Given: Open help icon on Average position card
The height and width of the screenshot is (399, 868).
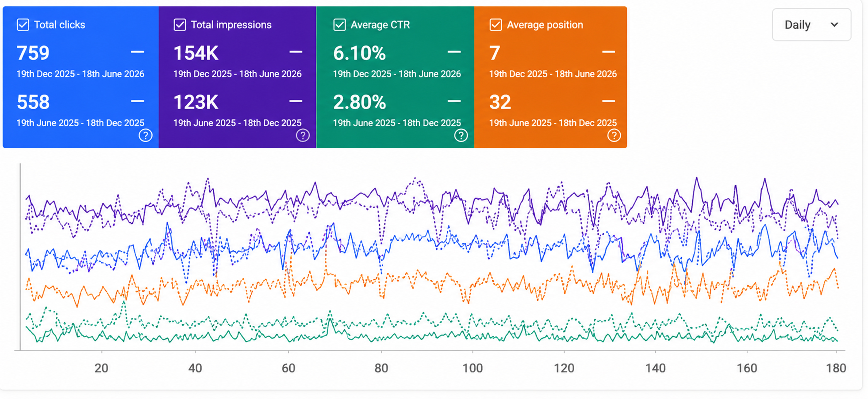Looking at the screenshot, I should pos(614,136).
